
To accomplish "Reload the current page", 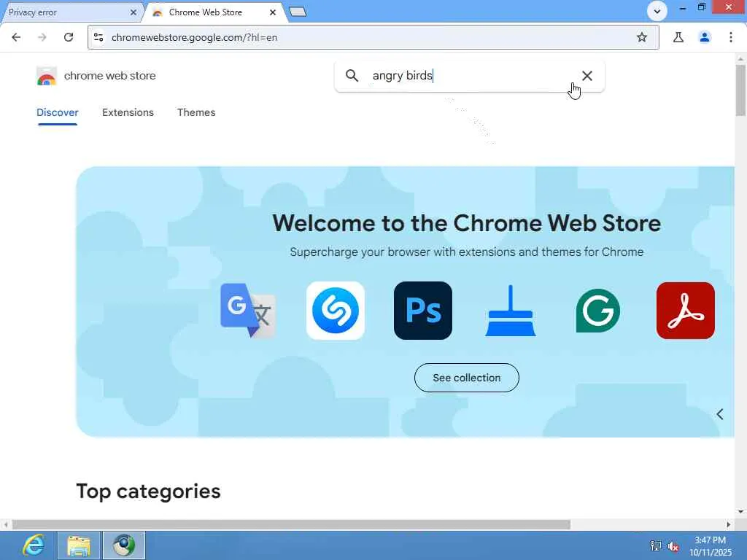I will (x=69, y=37).
